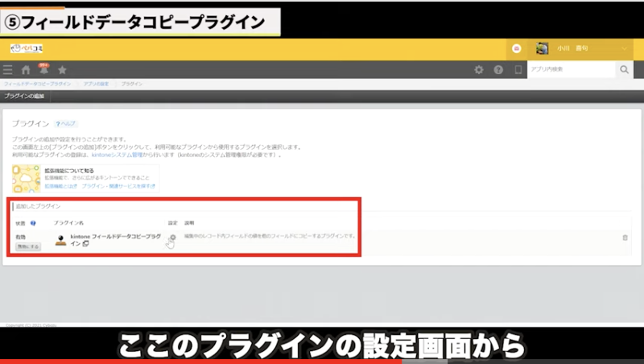Screen dimensions: 644x364
Task: Open the notifications bell icon
Action: pyautogui.click(x=43, y=70)
